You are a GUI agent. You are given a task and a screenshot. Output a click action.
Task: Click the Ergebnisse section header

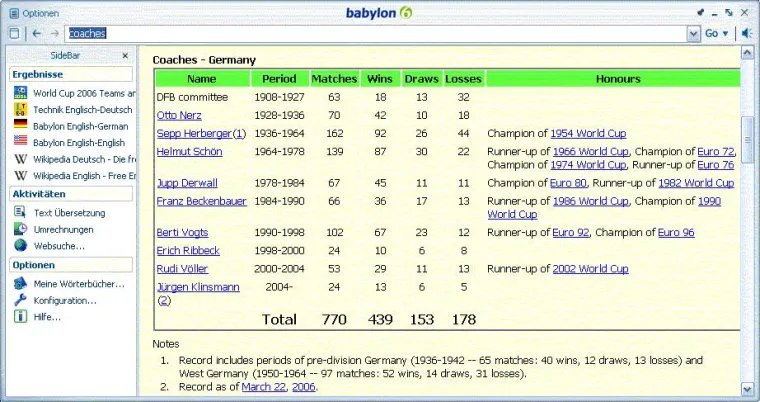pos(71,74)
